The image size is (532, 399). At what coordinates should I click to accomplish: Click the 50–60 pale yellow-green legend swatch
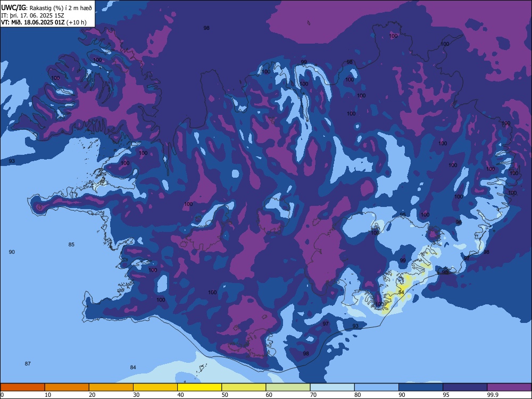[x=244, y=387]
